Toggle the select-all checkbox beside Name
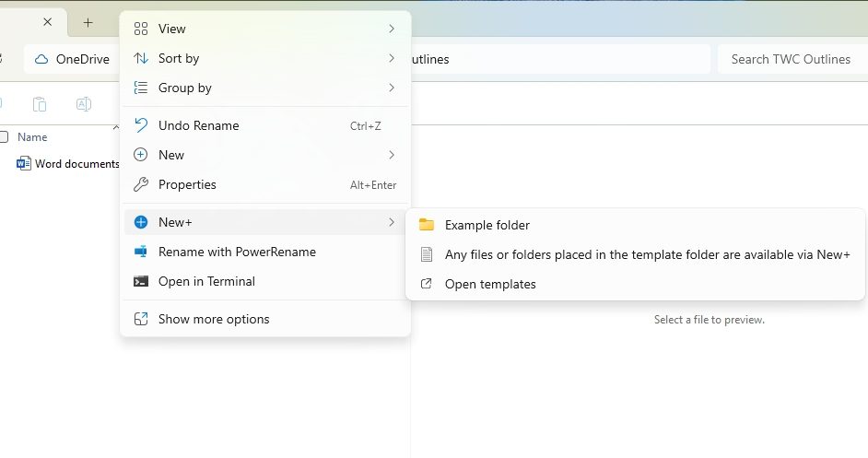 [4, 137]
